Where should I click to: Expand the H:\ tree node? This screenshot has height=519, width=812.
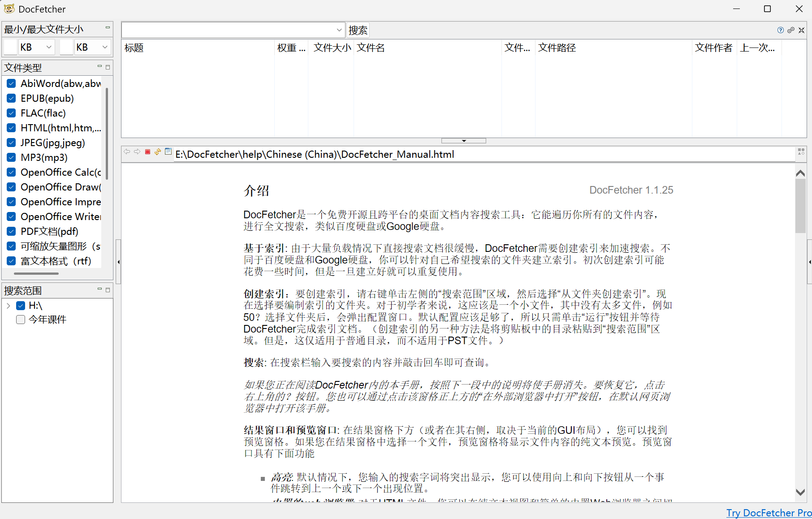click(x=9, y=306)
